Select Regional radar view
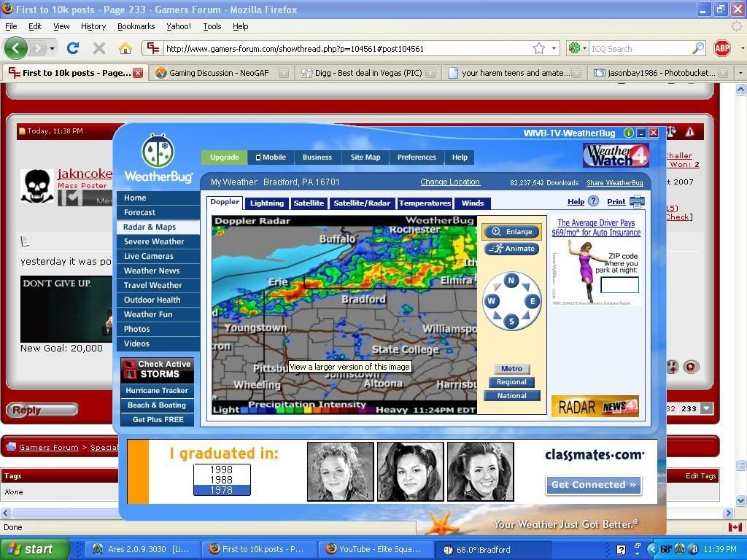This screenshot has width=747, height=560. click(511, 382)
